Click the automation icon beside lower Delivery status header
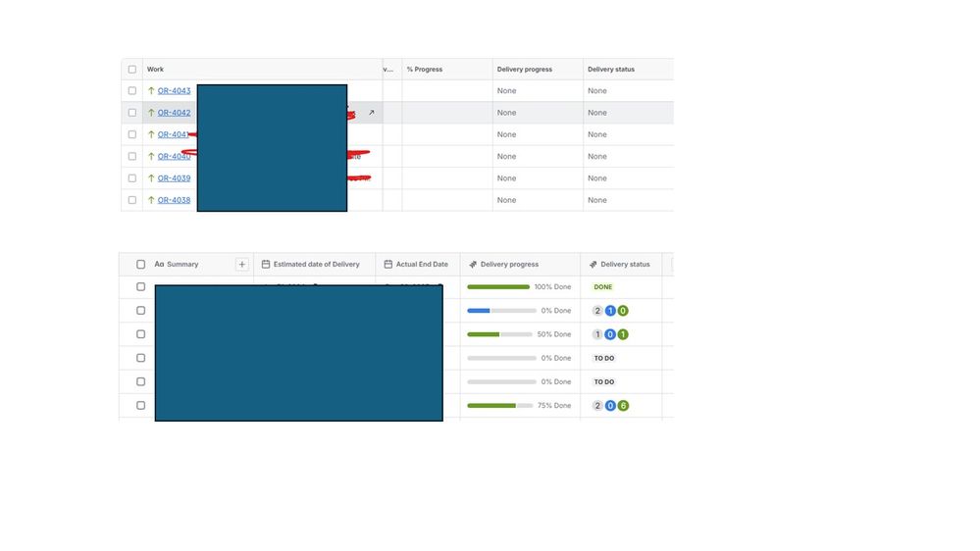The width and height of the screenshot is (980, 551). (593, 265)
